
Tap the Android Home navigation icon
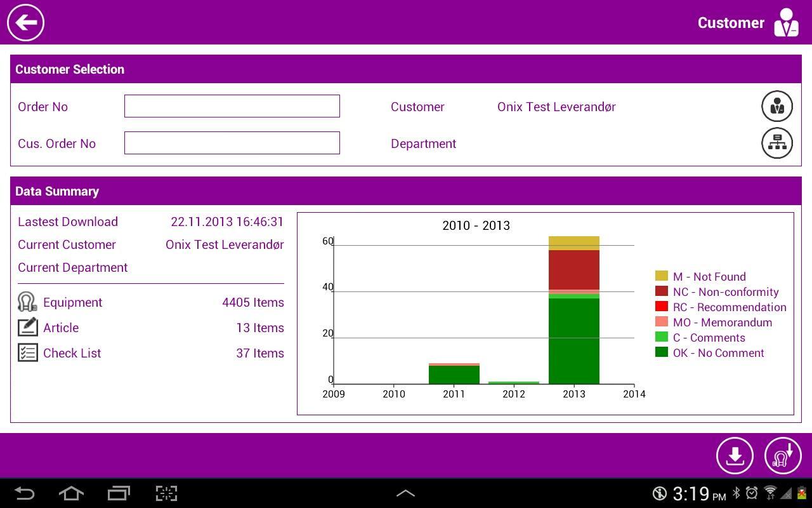pyautogui.click(x=71, y=493)
